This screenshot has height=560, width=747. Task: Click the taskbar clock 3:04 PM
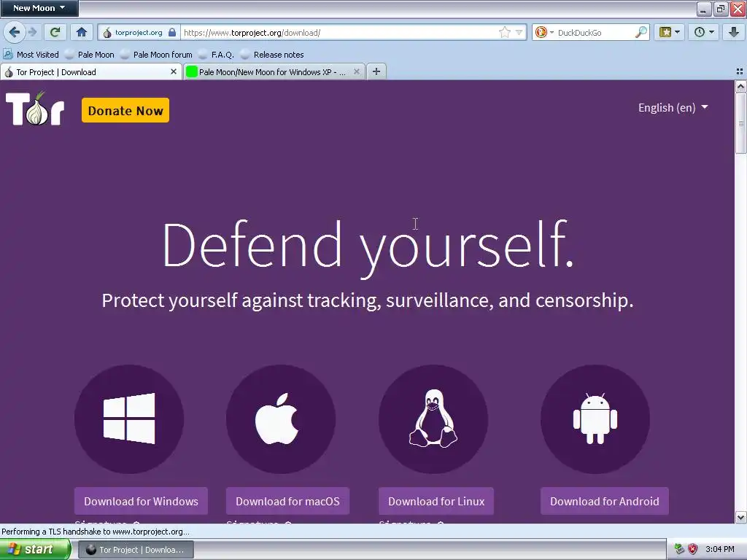(x=720, y=549)
